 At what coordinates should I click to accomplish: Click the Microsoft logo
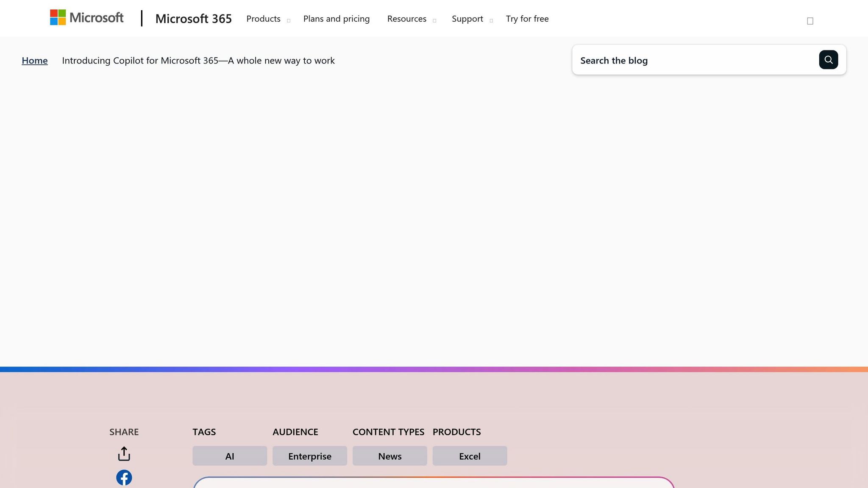(87, 18)
